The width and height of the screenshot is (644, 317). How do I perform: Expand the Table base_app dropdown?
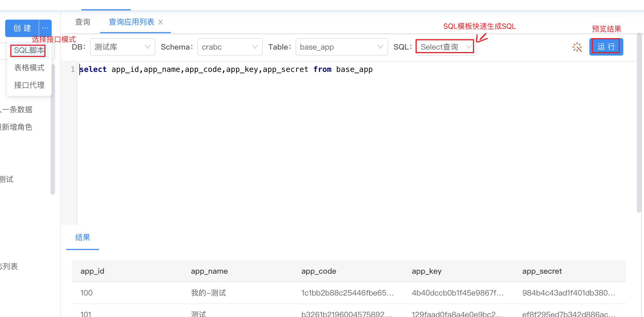pos(341,47)
